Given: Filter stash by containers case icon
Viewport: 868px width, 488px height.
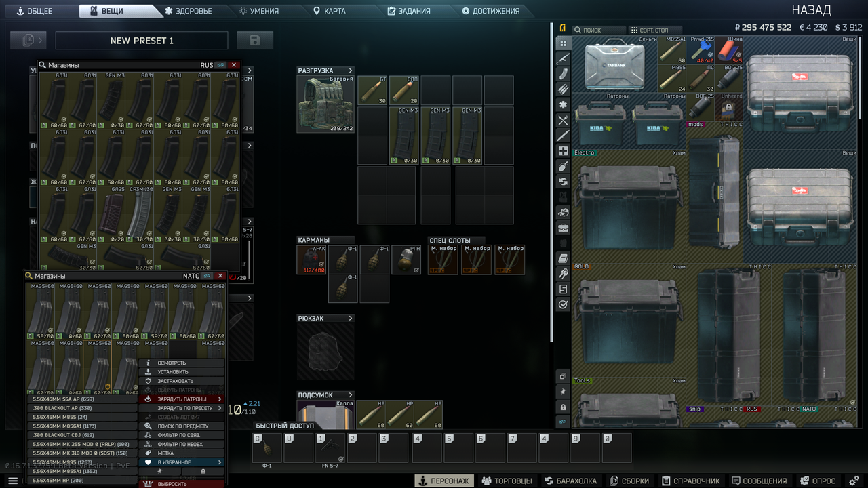Looking at the screenshot, I should (563, 228).
